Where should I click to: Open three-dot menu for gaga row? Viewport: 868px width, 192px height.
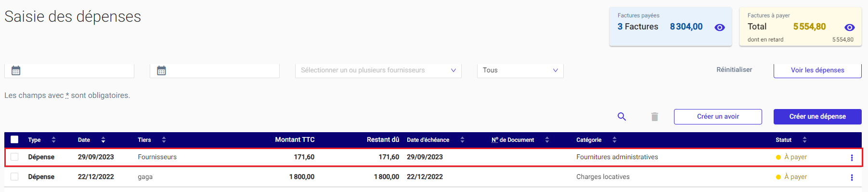852,178
